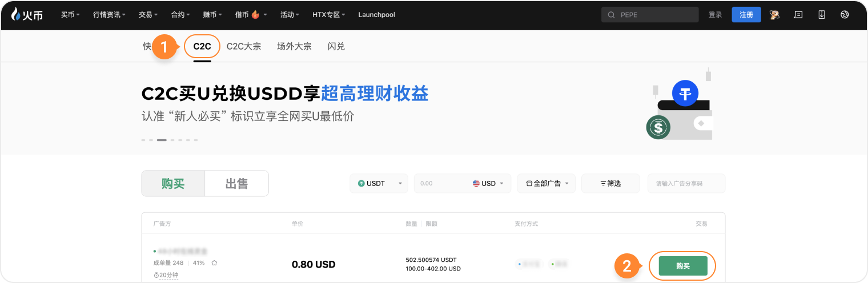Open Launchpool in the top navigation
Viewport: 868px width, 283px height.
(376, 15)
